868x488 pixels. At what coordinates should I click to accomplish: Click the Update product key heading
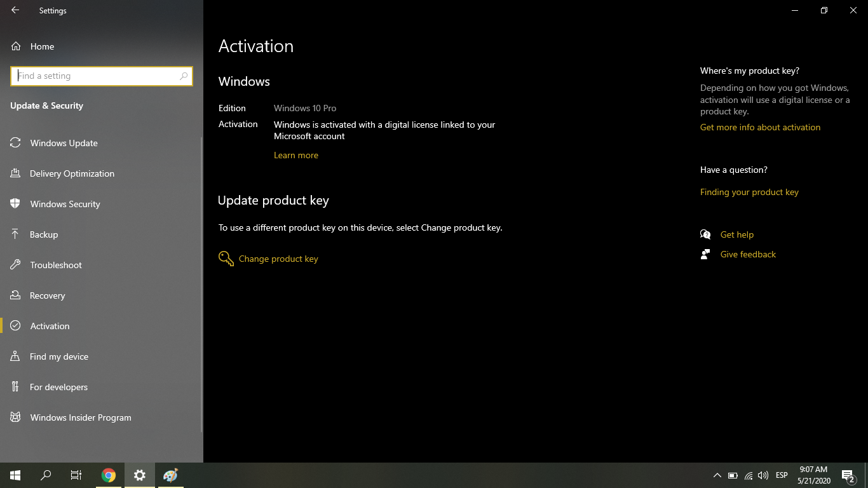pyautogui.click(x=273, y=200)
